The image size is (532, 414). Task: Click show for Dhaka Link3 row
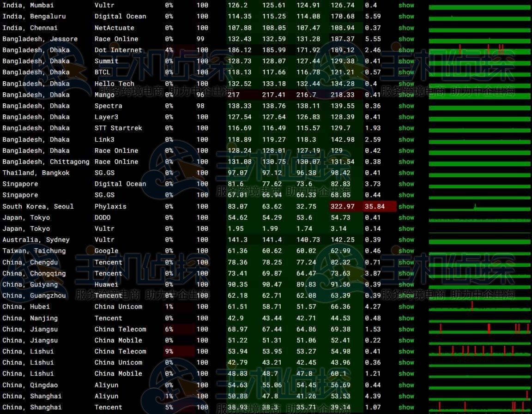[406, 139]
